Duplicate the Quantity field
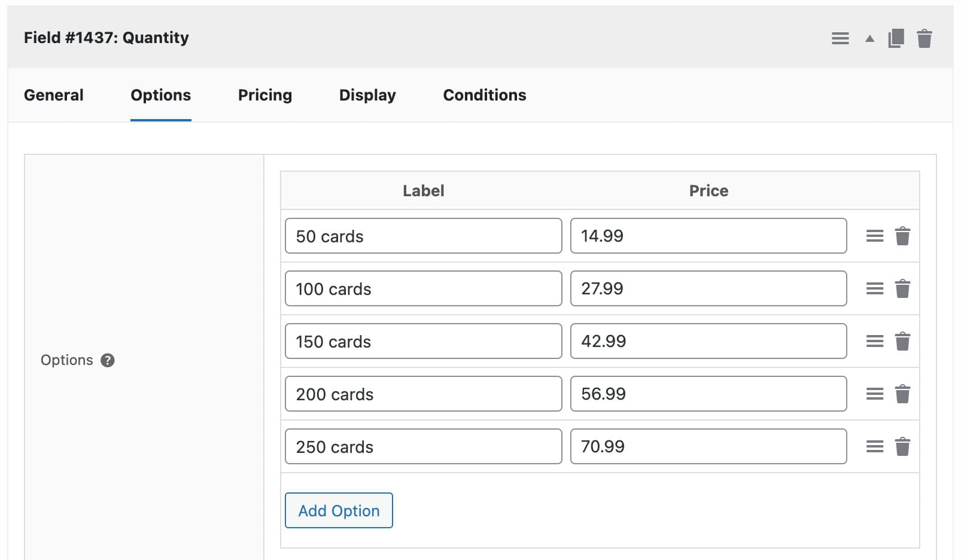Screen dimensions: 961x560 896,38
